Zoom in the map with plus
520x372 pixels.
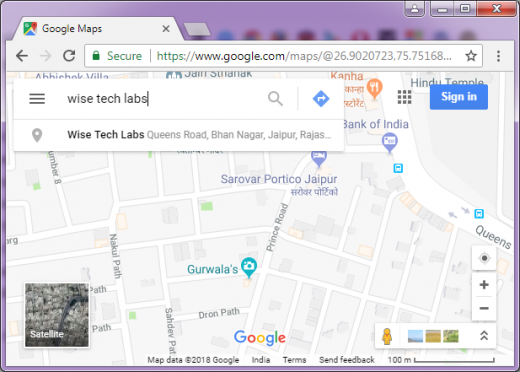click(484, 285)
